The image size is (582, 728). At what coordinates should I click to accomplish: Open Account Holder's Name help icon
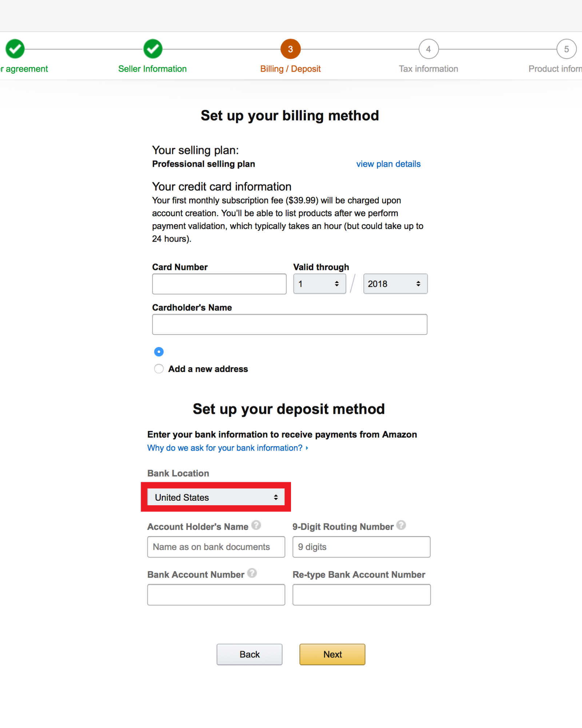tap(256, 525)
